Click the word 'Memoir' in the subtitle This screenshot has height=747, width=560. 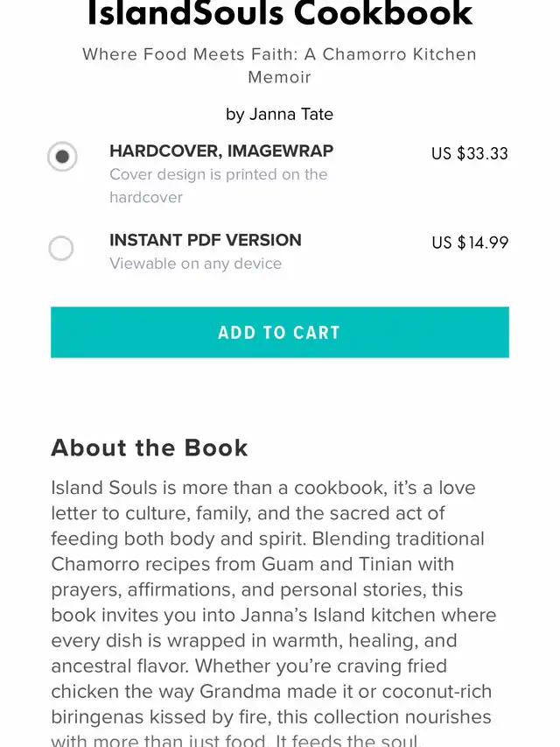(280, 77)
